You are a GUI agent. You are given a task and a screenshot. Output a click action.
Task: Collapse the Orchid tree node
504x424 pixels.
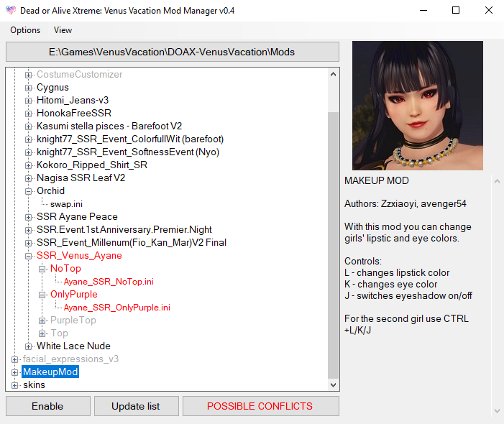(x=28, y=191)
